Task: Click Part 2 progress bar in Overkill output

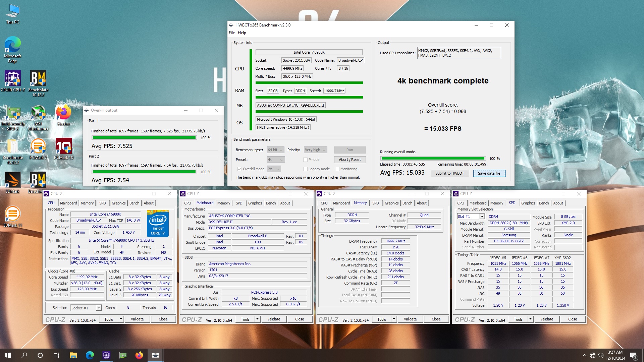Action: (144, 172)
